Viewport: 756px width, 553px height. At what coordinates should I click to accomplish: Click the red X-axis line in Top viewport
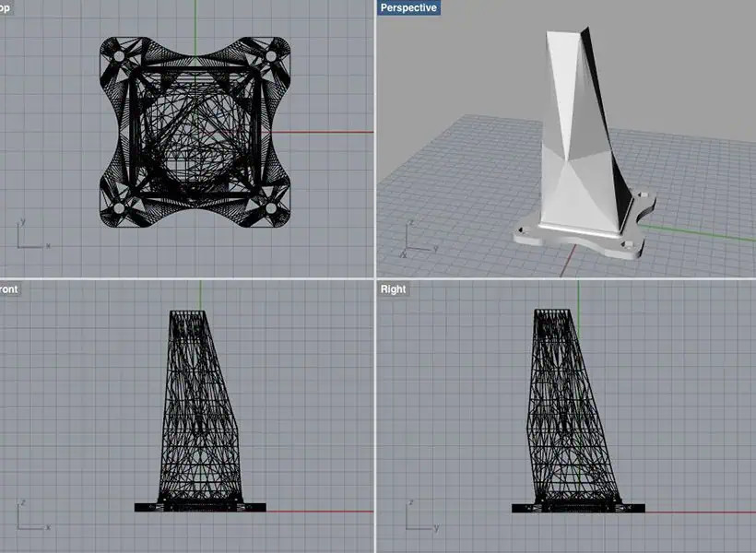pyautogui.click(x=337, y=132)
